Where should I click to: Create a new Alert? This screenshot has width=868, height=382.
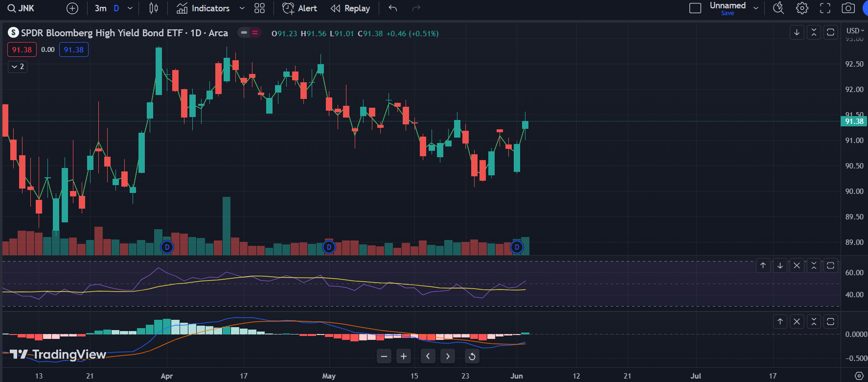tap(299, 8)
